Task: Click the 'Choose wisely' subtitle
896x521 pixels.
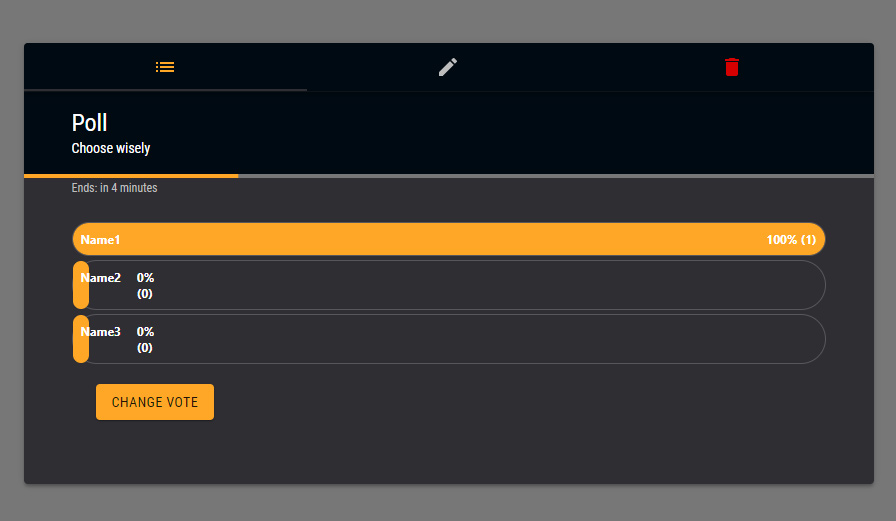Action: click(111, 149)
